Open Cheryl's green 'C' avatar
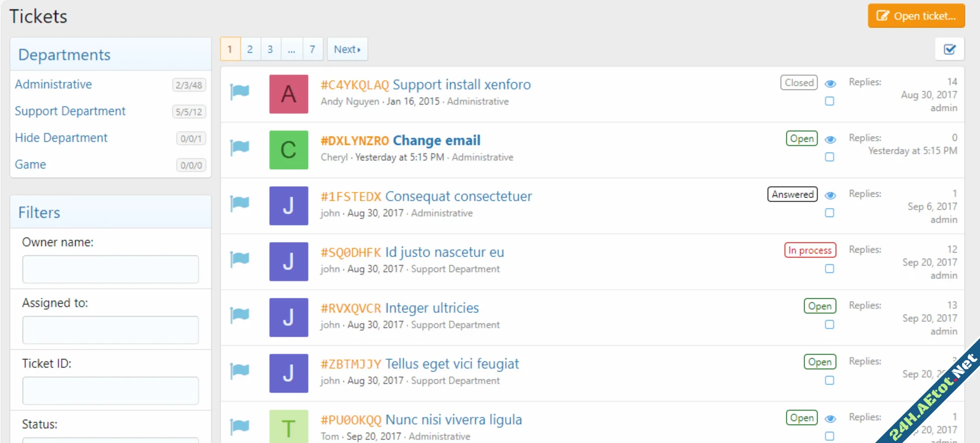The height and width of the screenshot is (443, 980). pos(288,150)
